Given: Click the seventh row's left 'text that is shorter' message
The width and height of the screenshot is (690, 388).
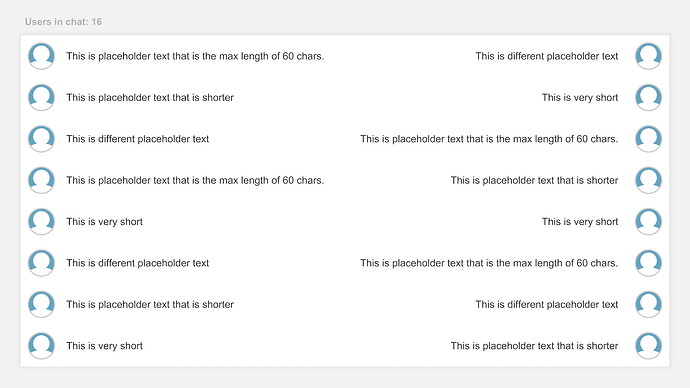Looking at the screenshot, I should tap(150, 304).
